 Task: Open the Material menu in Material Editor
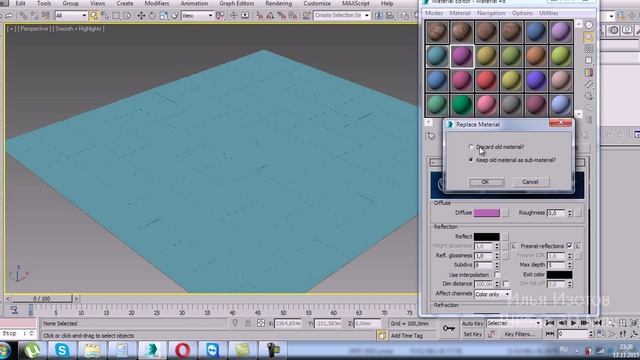[460, 13]
